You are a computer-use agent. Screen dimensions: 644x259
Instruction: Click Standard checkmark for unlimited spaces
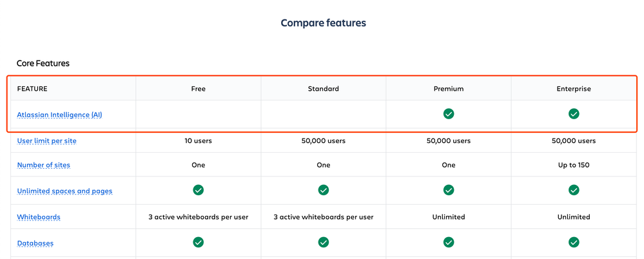[324, 190]
